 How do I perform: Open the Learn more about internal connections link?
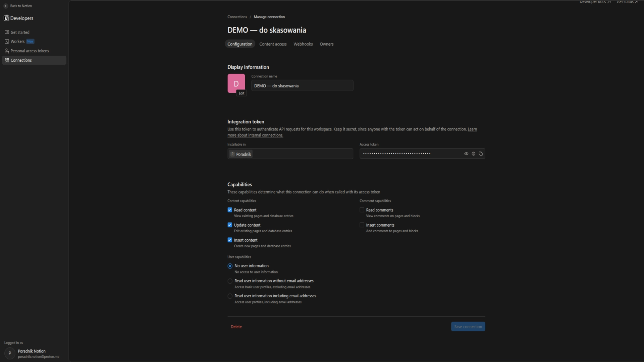point(352,132)
